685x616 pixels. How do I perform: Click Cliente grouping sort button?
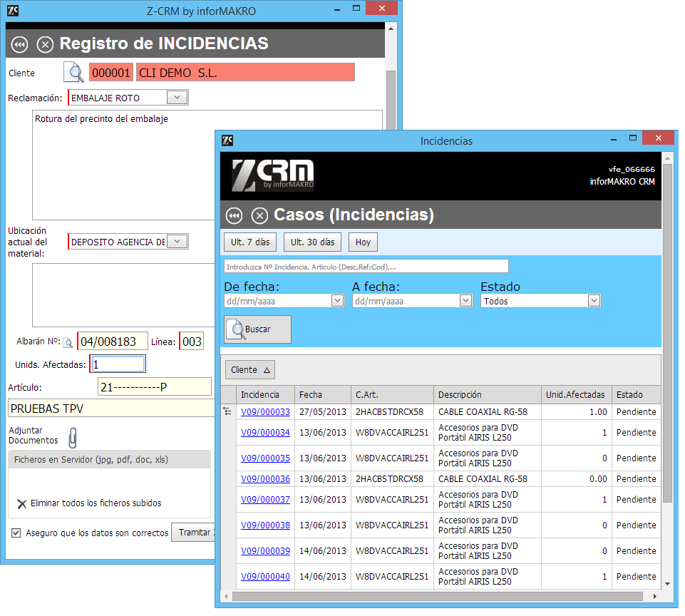(250, 370)
